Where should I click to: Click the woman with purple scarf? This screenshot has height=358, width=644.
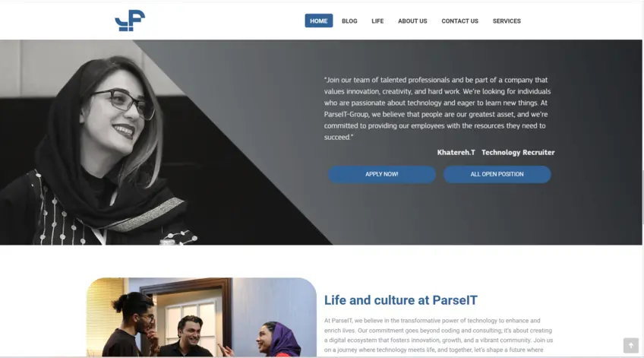coord(279,340)
